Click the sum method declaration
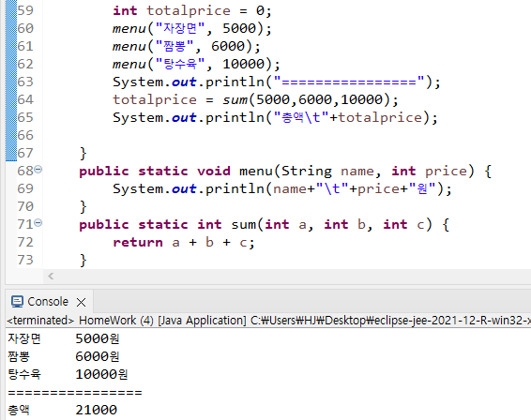 coord(265,225)
